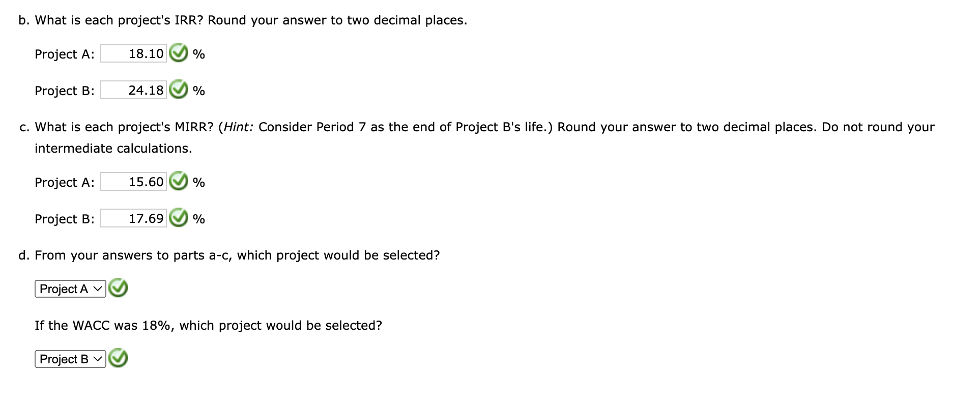Click the checkmark beside the Project A dropdown
This screenshot has height=402, width=980.
118,289
